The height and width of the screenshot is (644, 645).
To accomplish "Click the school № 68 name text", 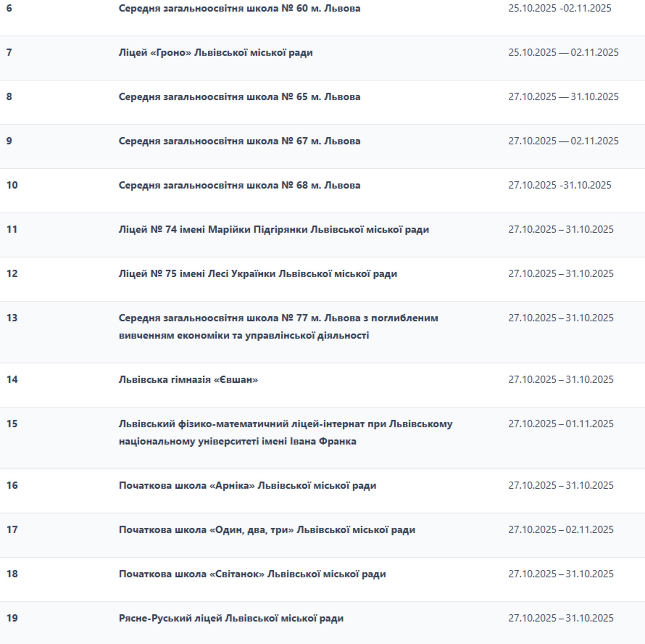I will point(239,185).
